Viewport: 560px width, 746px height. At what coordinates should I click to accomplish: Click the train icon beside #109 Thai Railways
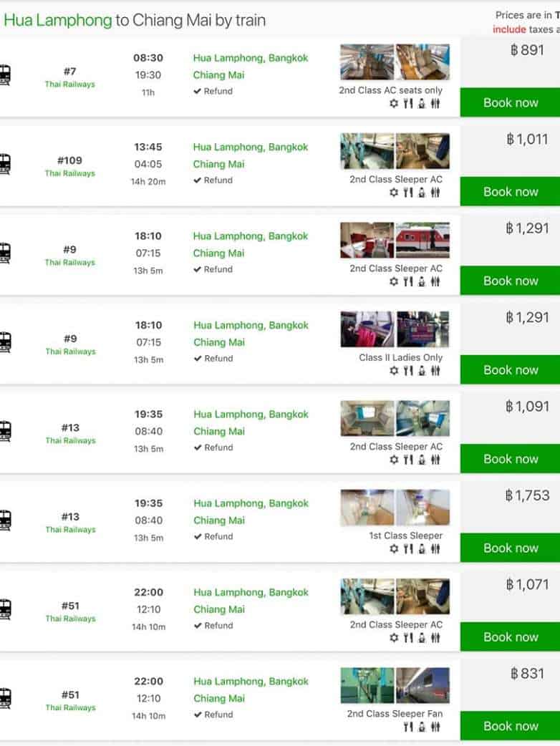pyautogui.click(x=5, y=165)
